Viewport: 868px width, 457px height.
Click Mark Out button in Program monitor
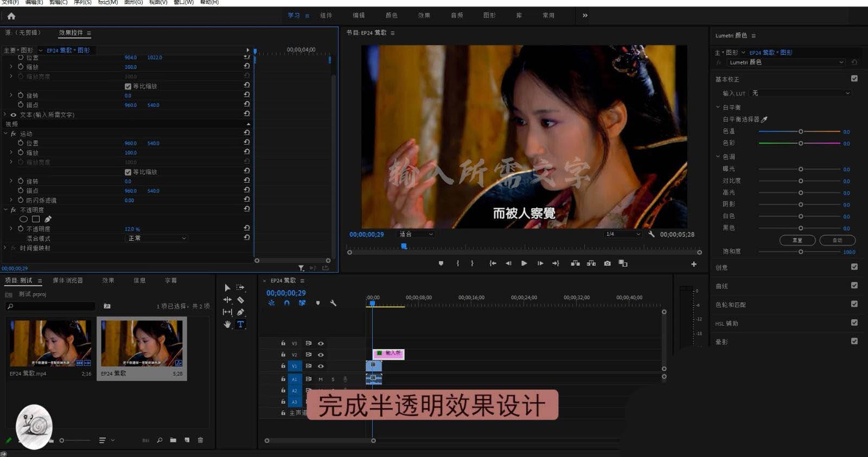coord(472,263)
